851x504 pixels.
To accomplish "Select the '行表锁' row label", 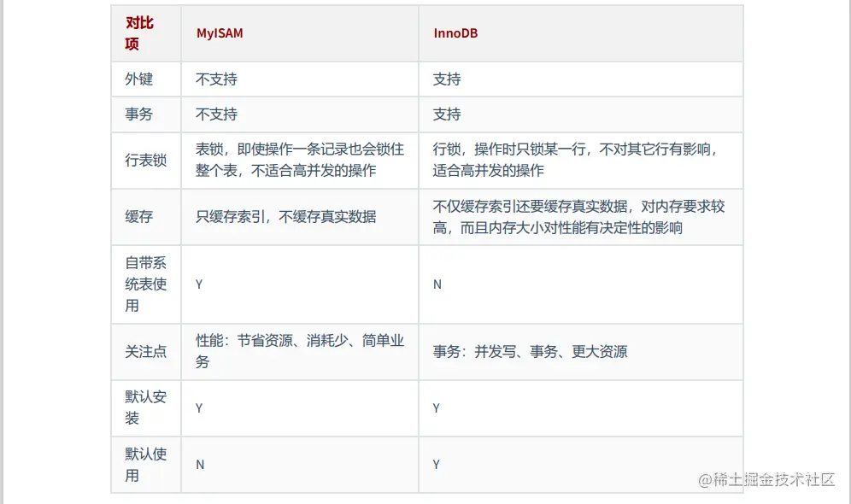I will coord(145,160).
